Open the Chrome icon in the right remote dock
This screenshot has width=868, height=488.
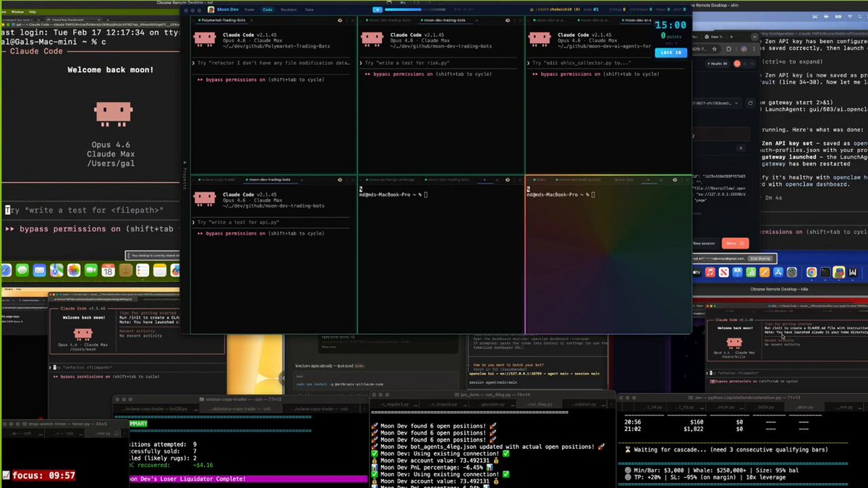click(x=812, y=273)
